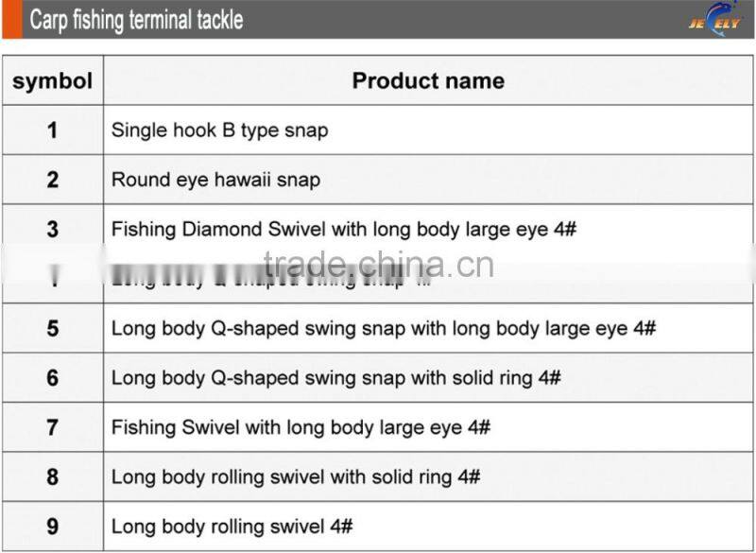The image size is (756, 553).
Task: Click symbol number 5 cell
Action: point(53,328)
